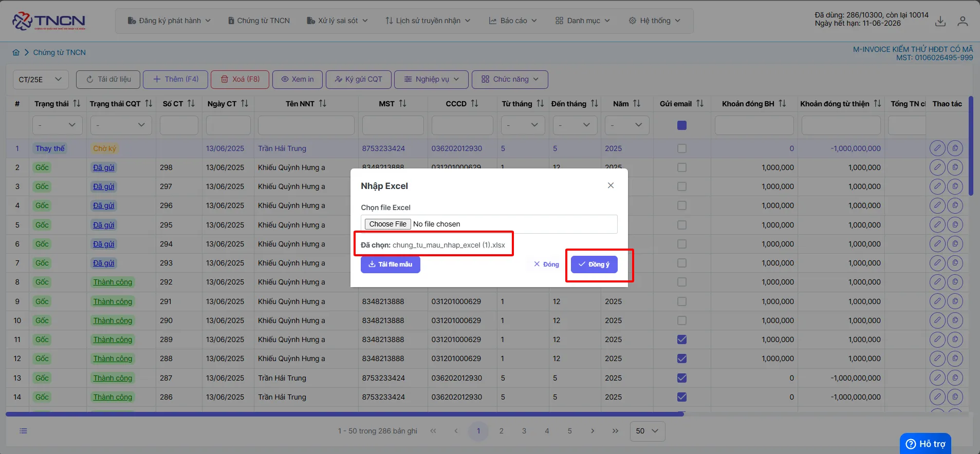Open Năm filter dropdown

point(627,125)
